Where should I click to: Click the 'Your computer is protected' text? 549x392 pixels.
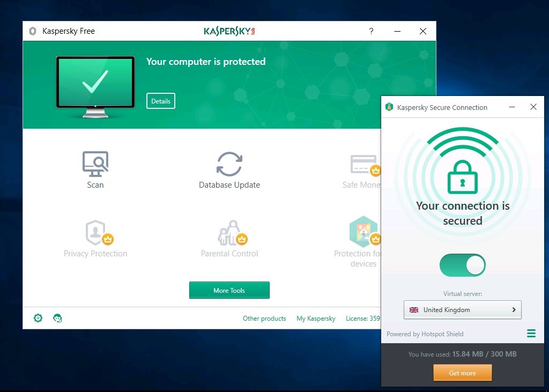pyautogui.click(x=206, y=62)
